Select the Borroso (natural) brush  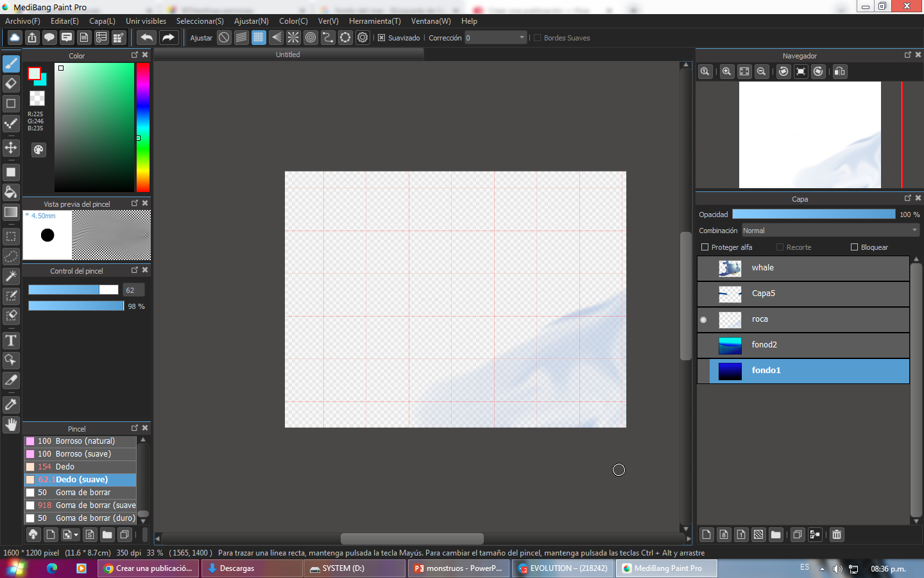80,441
